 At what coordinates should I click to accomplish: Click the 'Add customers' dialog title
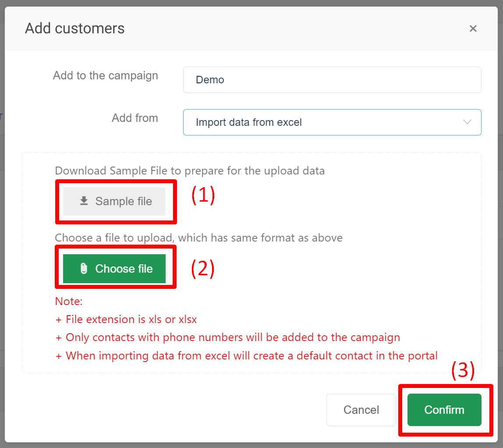[75, 28]
